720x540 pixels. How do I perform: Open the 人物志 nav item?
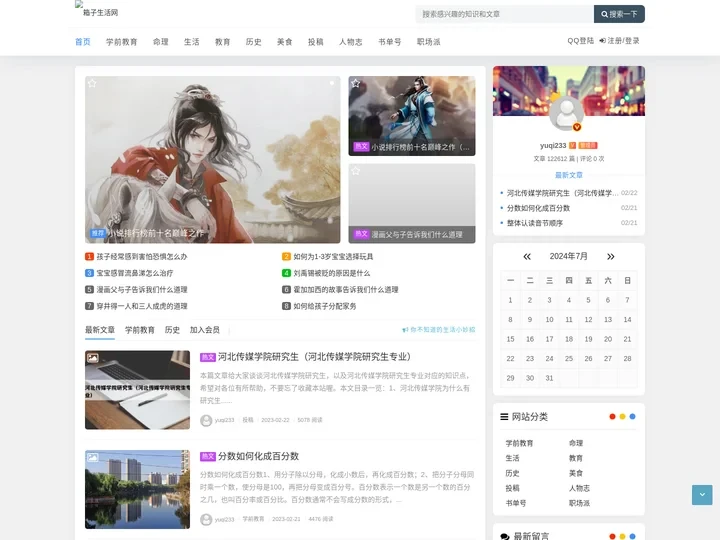(351, 42)
